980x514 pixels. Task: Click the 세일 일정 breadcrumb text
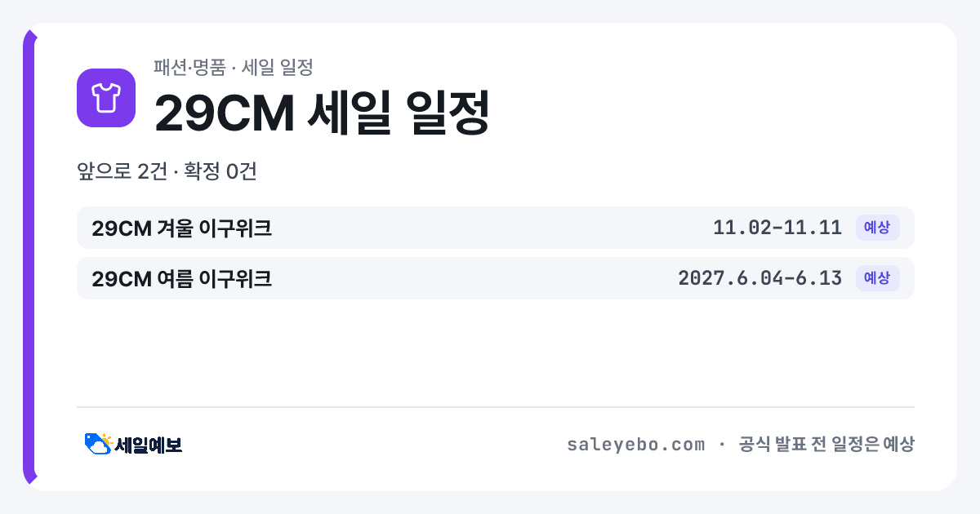[278, 67]
